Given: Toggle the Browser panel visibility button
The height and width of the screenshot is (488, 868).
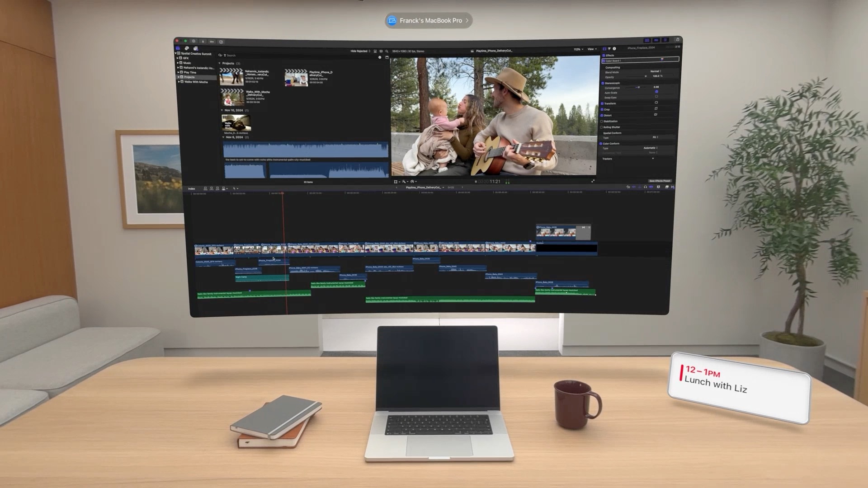Looking at the screenshot, I should [647, 40].
